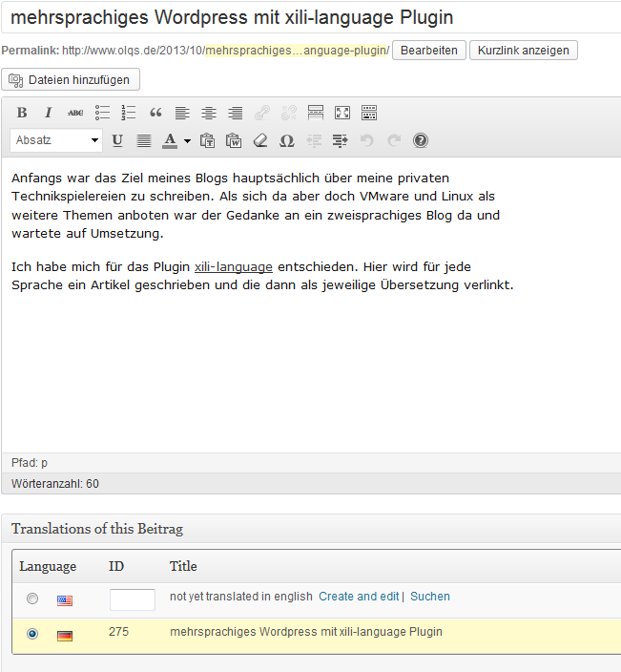This screenshot has width=621, height=672.
Task: Insert the More tag
Action: (x=316, y=113)
